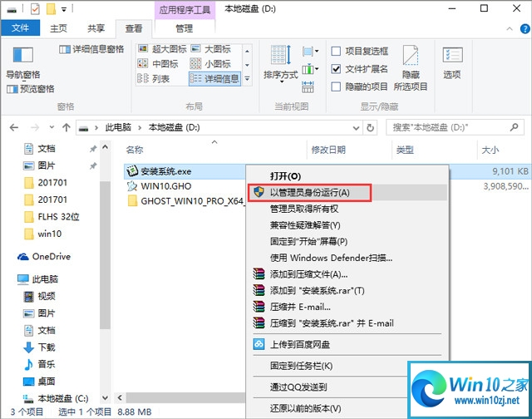The image size is (532, 419).
Task: Select Medium icons layout
Action: pyautogui.click(x=158, y=64)
